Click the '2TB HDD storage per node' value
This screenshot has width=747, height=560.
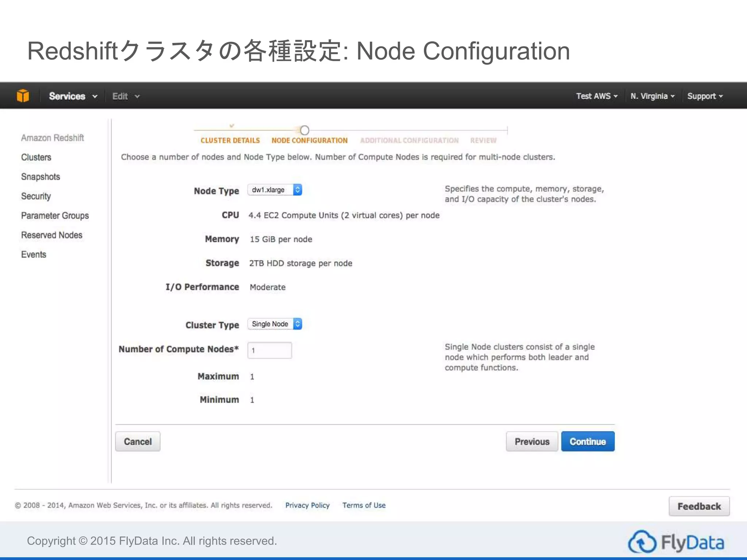tap(301, 263)
